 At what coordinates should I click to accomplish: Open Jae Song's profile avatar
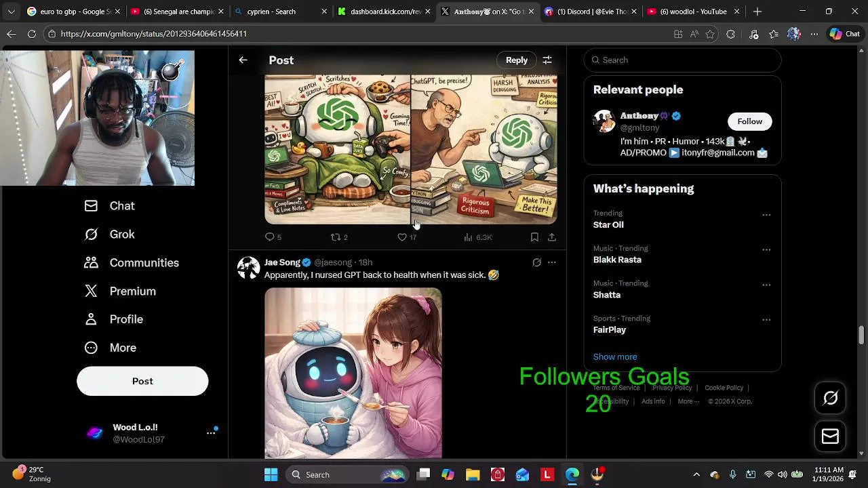(248, 268)
